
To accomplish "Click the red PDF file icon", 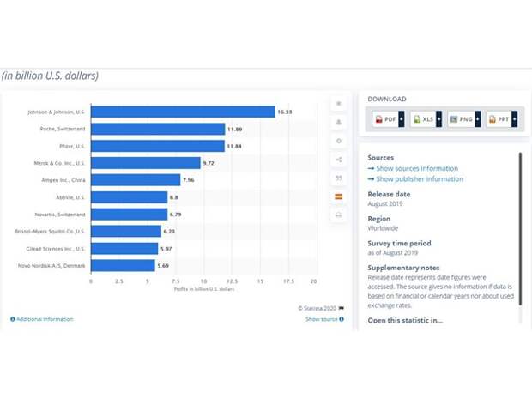I will [378, 119].
